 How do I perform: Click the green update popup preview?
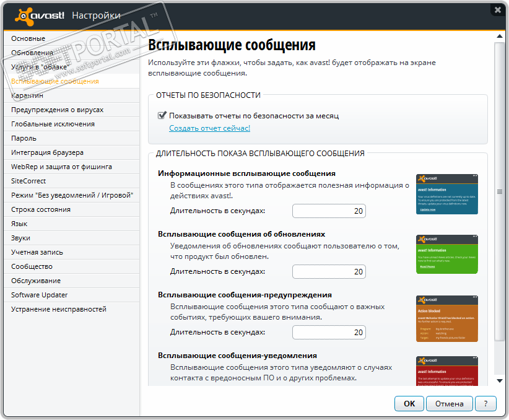tap(447, 255)
